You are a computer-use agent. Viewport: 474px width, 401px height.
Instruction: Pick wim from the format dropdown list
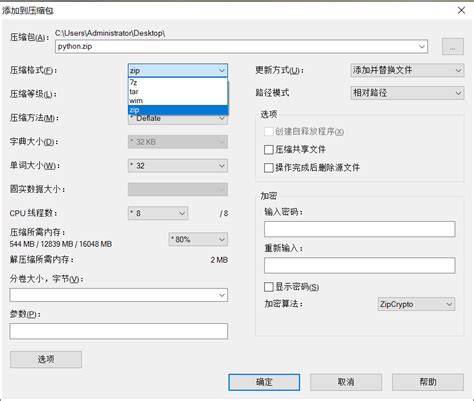[x=178, y=101]
